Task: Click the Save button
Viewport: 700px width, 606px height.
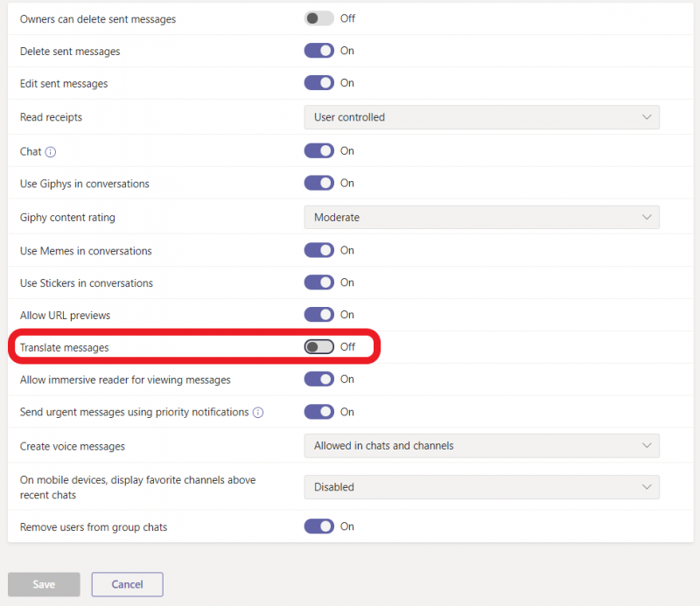Action: (44, 584)
